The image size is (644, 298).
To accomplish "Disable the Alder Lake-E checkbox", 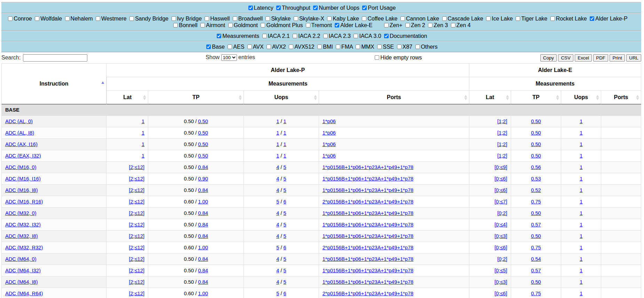I will click(337, 25).
